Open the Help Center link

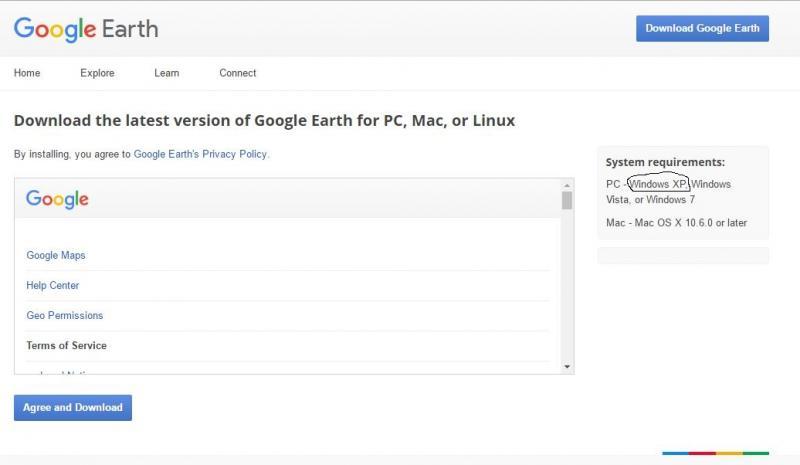[53, 285]
